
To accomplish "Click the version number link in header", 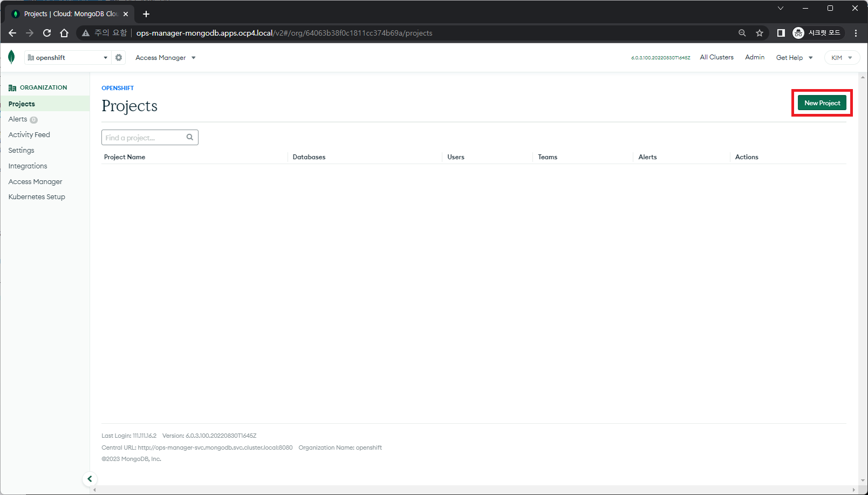I will tap(660, 58).
